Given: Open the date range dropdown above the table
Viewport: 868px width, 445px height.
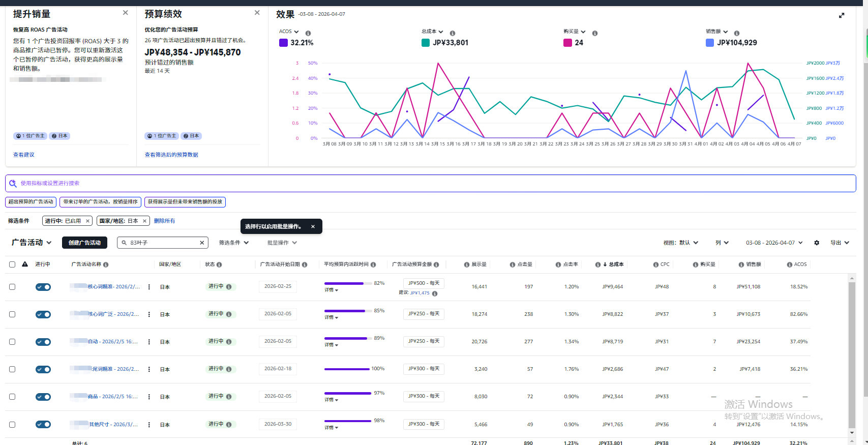Looking at the screenshot, I should tap(774, 243).
